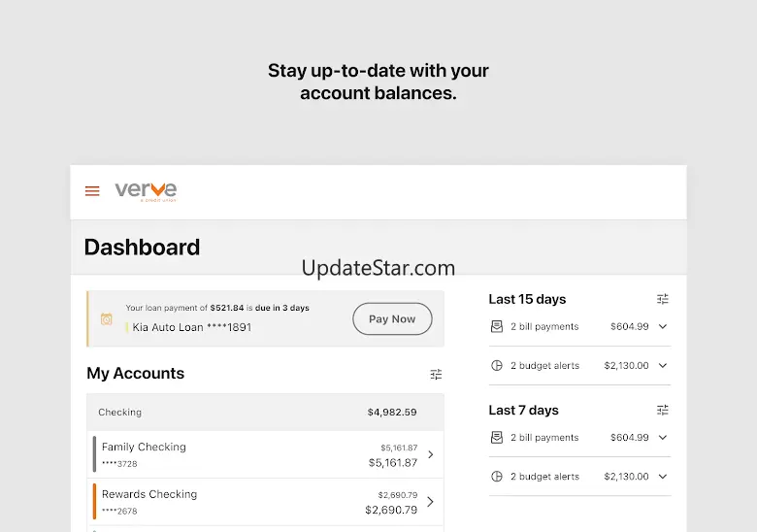Open Last 15 days filter settings icon
Viewport: 757px width, 532px height.
(x=663, y=299)
